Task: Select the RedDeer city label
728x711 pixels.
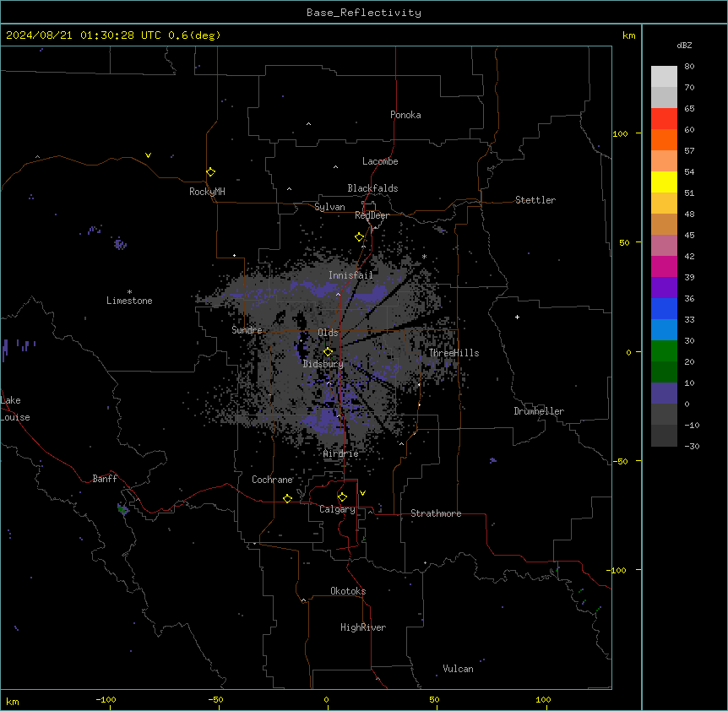Action: pyautogui.click(x=372, y=215)
